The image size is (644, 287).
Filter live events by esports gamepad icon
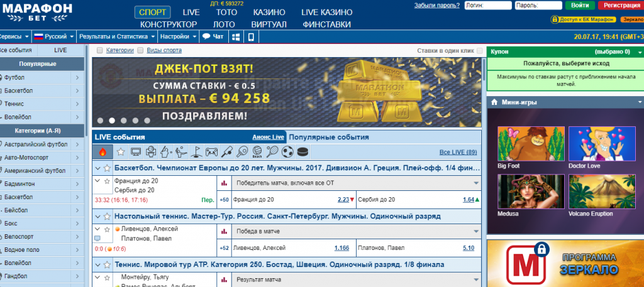pos(212,151)
